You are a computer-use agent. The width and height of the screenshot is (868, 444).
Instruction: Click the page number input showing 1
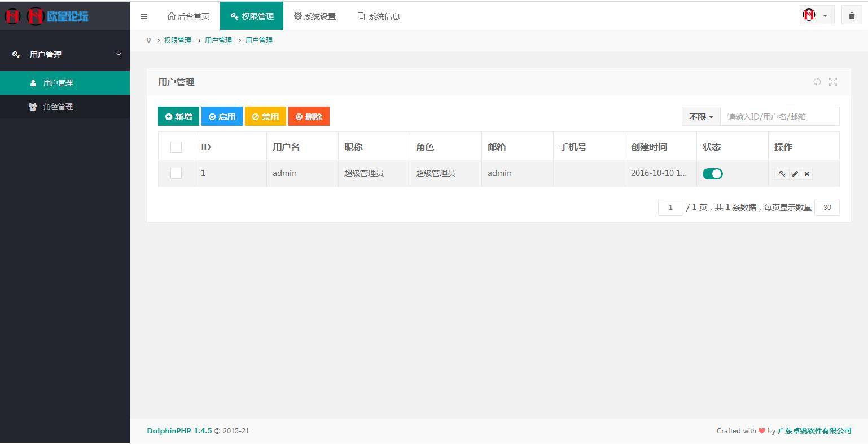(670, 207)
